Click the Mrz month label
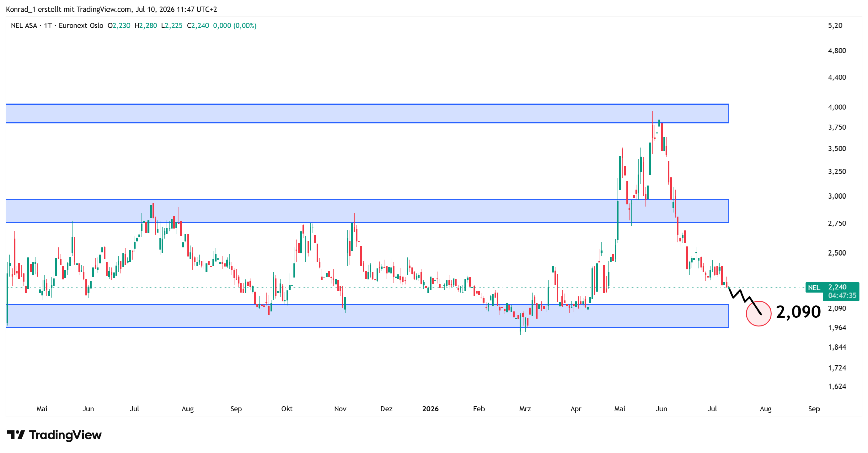The width and height of the screenshot is (868, 453). (525, 409)
